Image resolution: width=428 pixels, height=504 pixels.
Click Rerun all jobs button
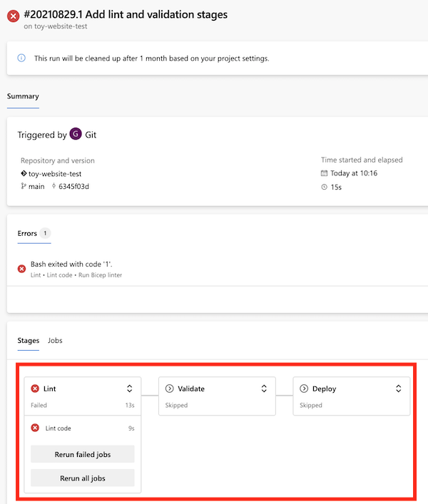[83, 478]
